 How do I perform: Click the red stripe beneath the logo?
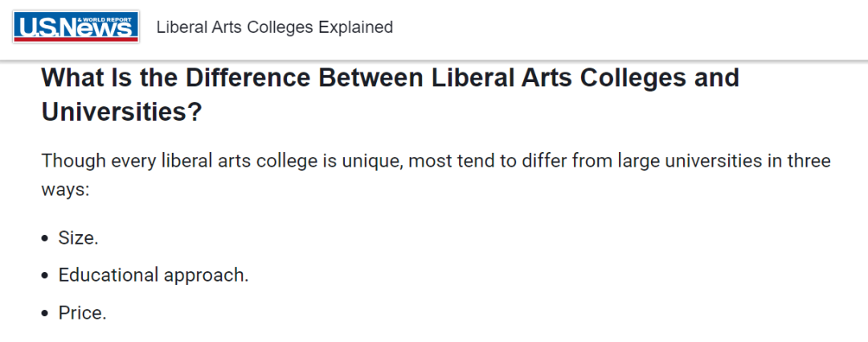pyautogui.click(x=76, y=39)
